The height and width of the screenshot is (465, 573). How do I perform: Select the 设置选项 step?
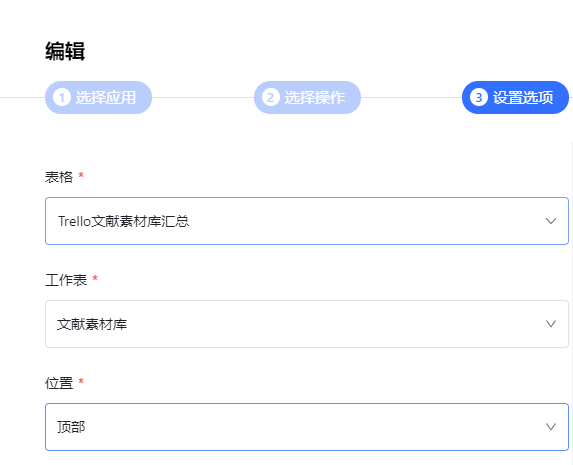tap(515, 98)
